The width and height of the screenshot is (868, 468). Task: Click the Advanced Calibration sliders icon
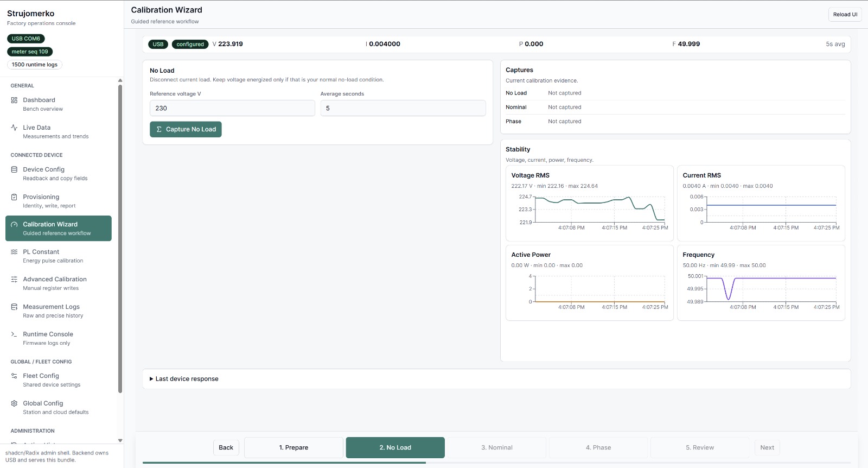14,279
